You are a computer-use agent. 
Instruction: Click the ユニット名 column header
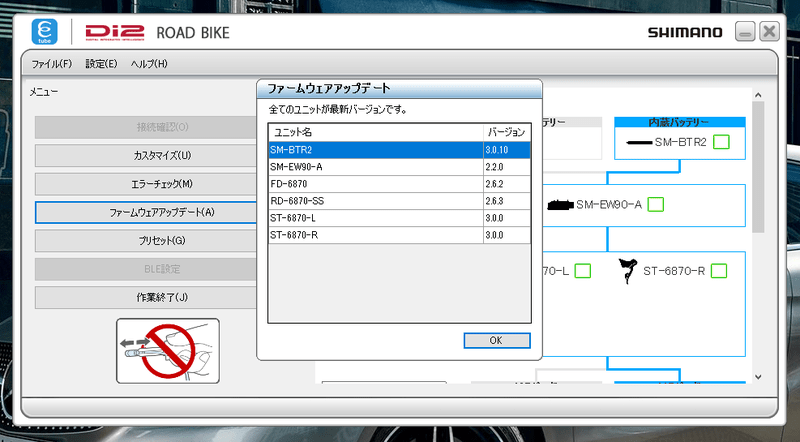(x=376, y=132)
